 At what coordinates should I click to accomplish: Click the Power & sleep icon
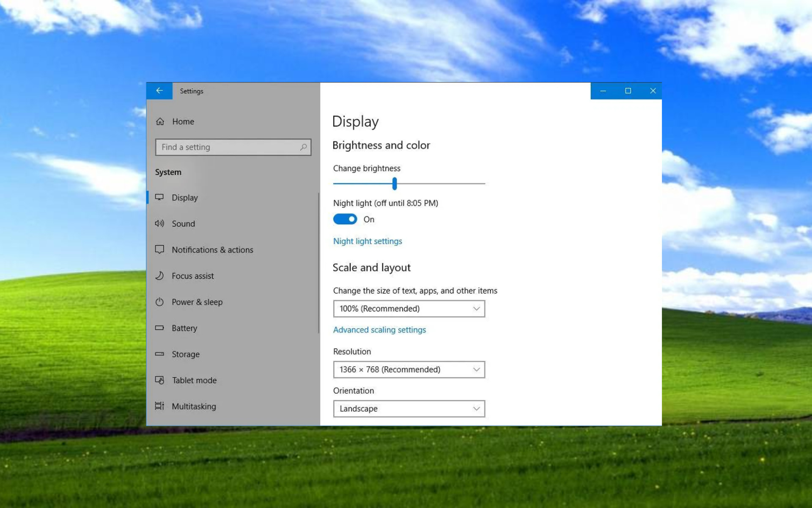tap(159, 302)
